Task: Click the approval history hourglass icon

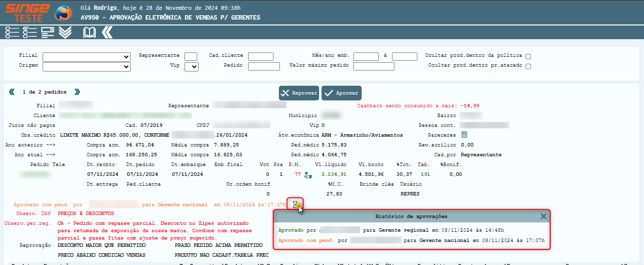Action: (295, 204)
